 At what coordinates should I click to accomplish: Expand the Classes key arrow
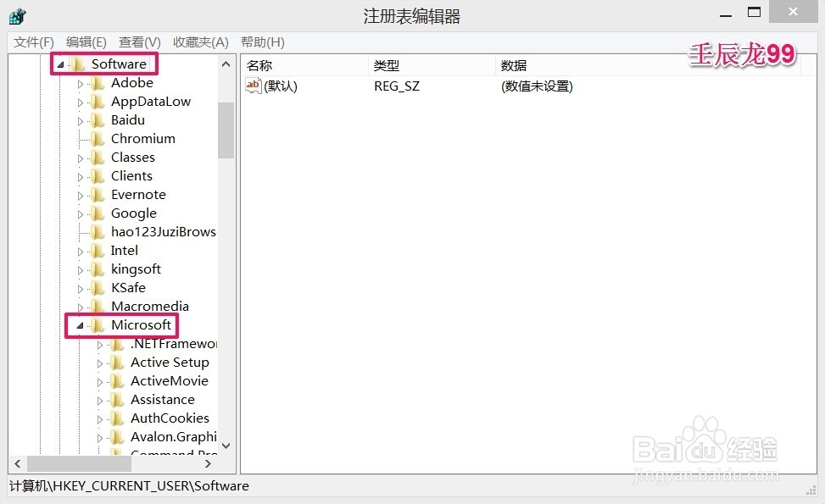(x=80, y=158)
